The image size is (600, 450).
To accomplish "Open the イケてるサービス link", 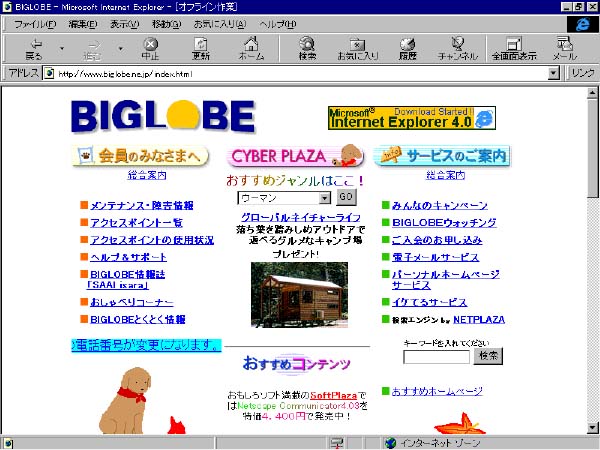I will tap(429, 302).
